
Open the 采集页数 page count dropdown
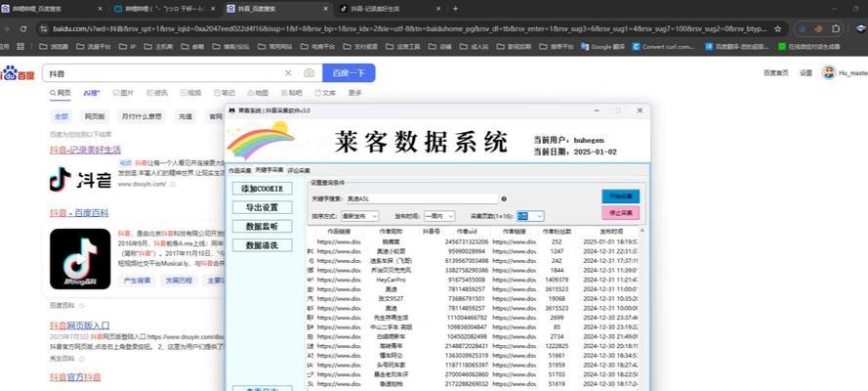click(x=530, y=216)
